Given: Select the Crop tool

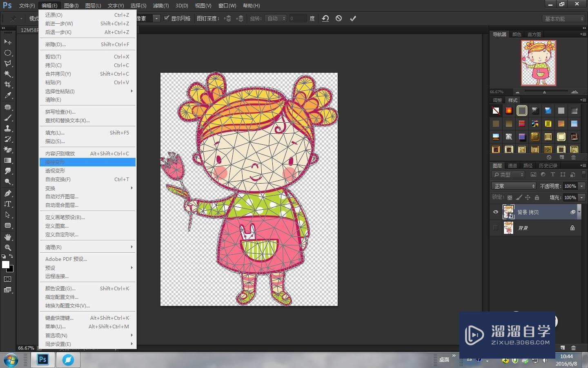Looking at the screenshot, I should (7, 85).
